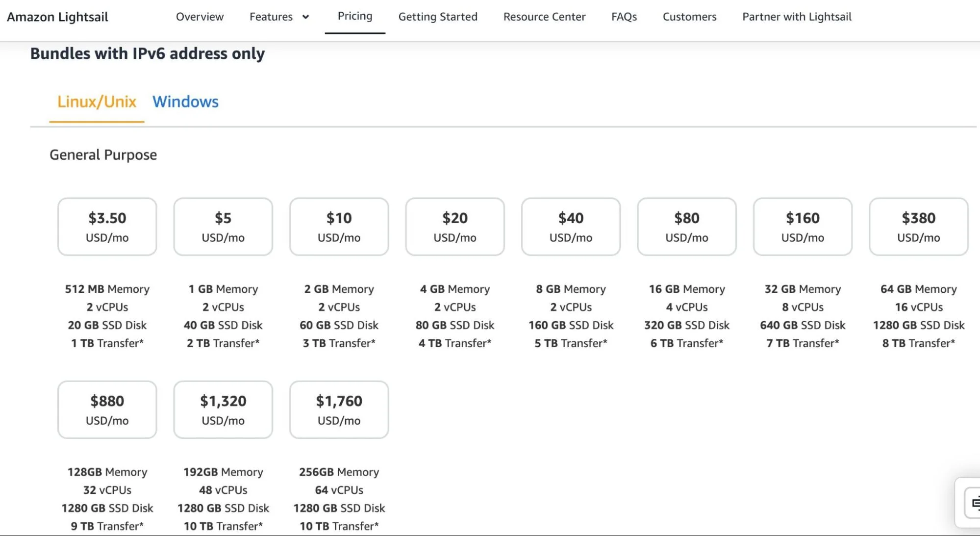Select the $1,320 USD/mo plan
The image size is (980, 536).
[x=223, y=409]
